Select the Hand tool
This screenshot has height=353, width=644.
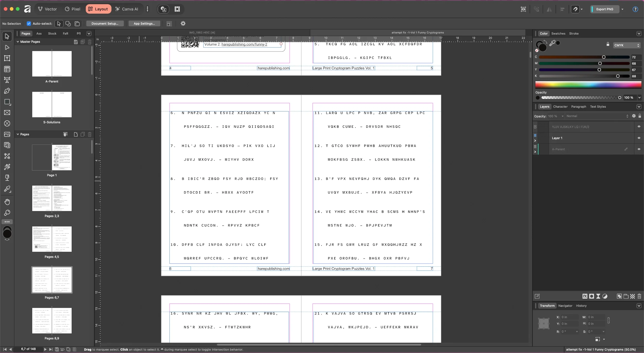click(x=7, y=202)
